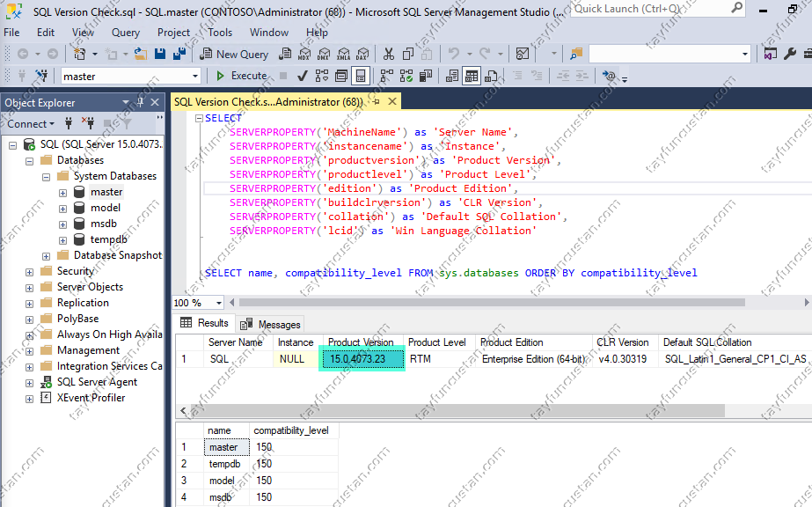This screenshot has height=507, width=812.
Task: Run the query with Execute
Action: [x=241, y=76]
